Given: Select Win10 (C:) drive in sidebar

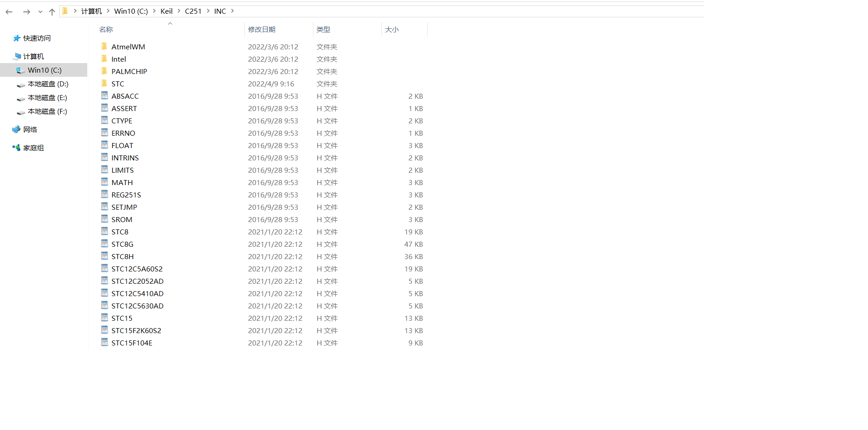Looking at the screenshot, I should (44, 70).
